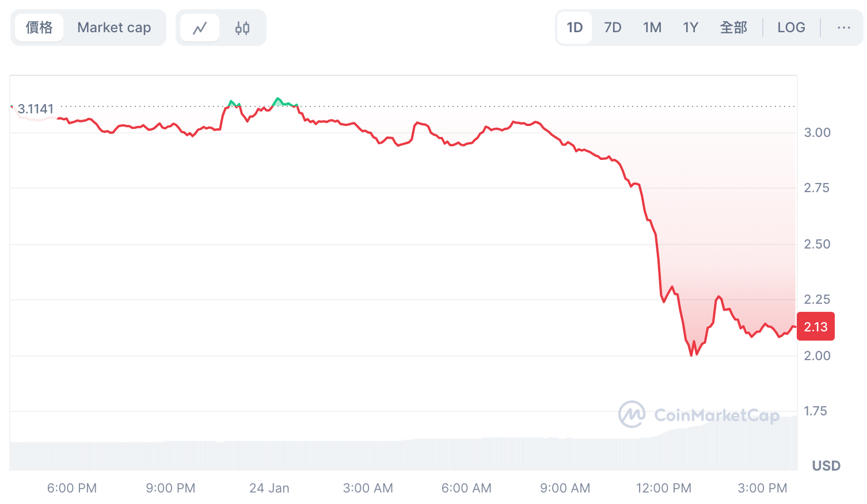The height and width of the screenshot is (504, 867).
Task: Click the USD currency label
Action: click(826, 465)
